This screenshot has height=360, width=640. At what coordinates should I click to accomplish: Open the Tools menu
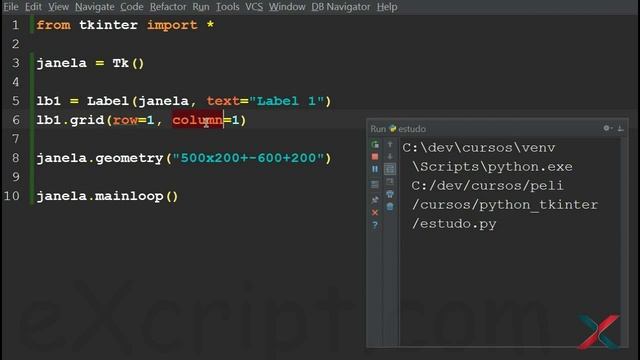(227, 7)
